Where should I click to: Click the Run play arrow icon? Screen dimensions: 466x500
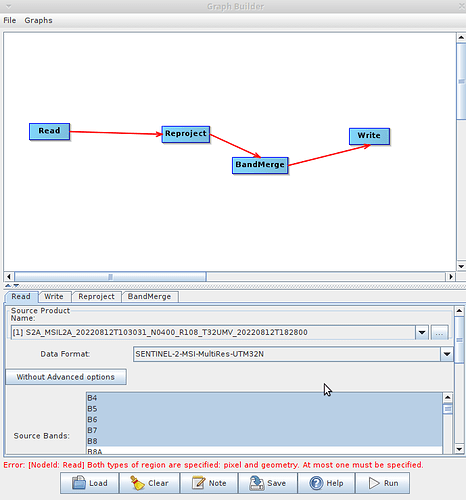click(374, 483)
